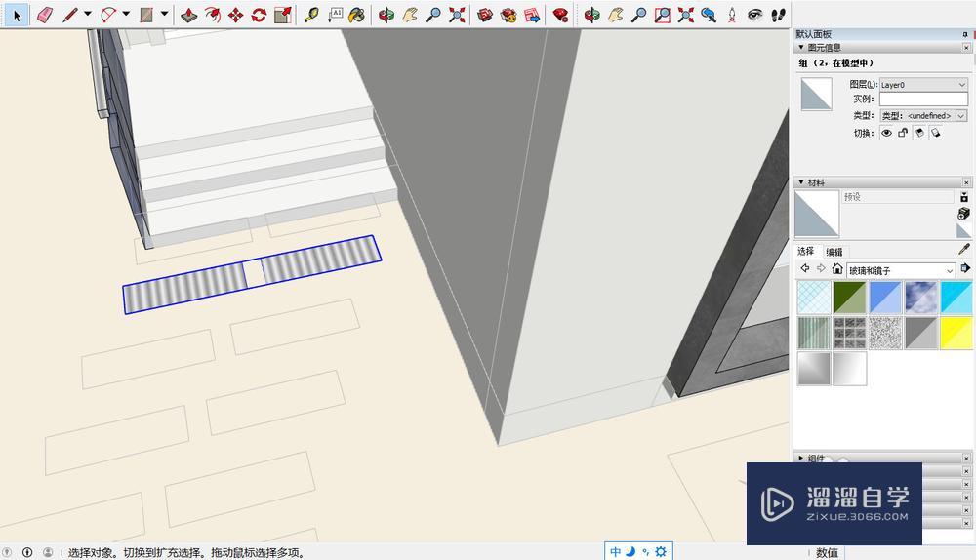Toggle the lock icon in 切换

coord(903,133)
